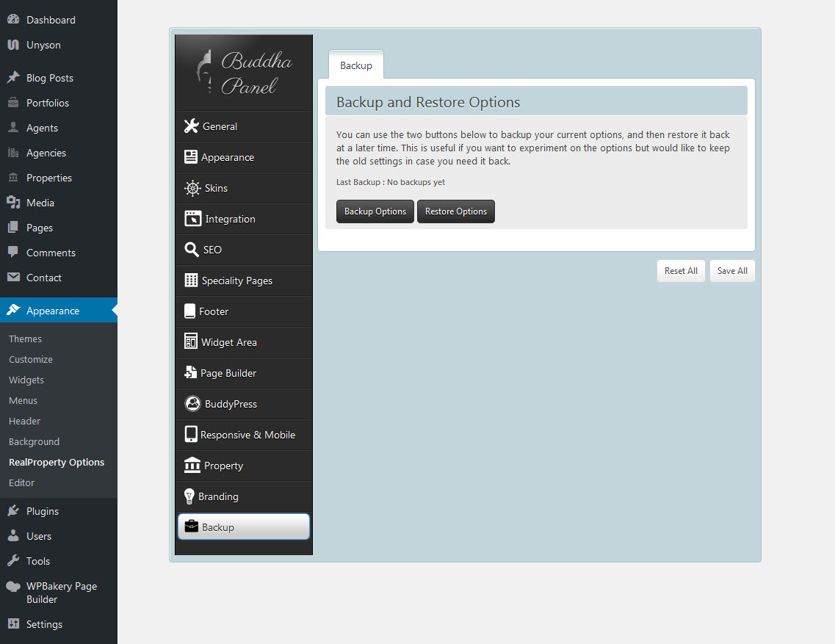Go to Widgets under Appearance
The image size is (835, 644).
tap(26, 380)
